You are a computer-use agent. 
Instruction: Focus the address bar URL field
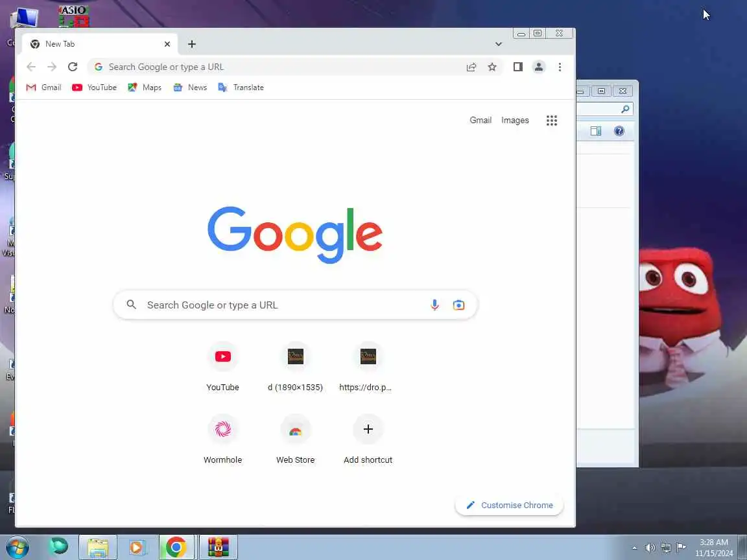pyautogui.click(x=285, y=67)
